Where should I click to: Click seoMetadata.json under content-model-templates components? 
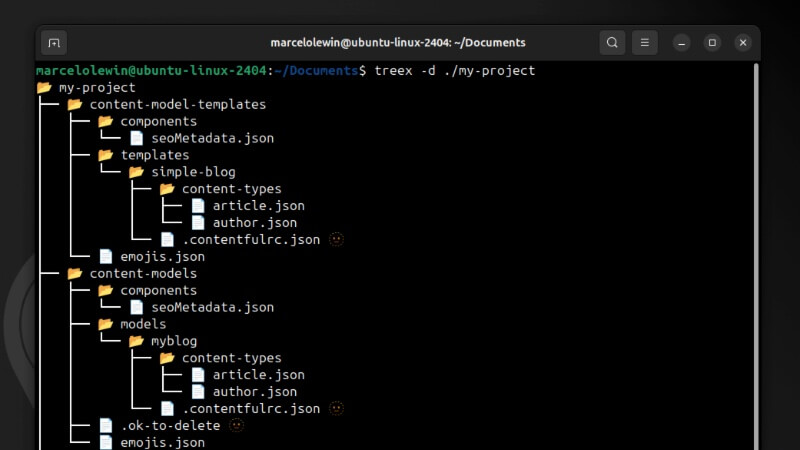(x=212, y=138)
